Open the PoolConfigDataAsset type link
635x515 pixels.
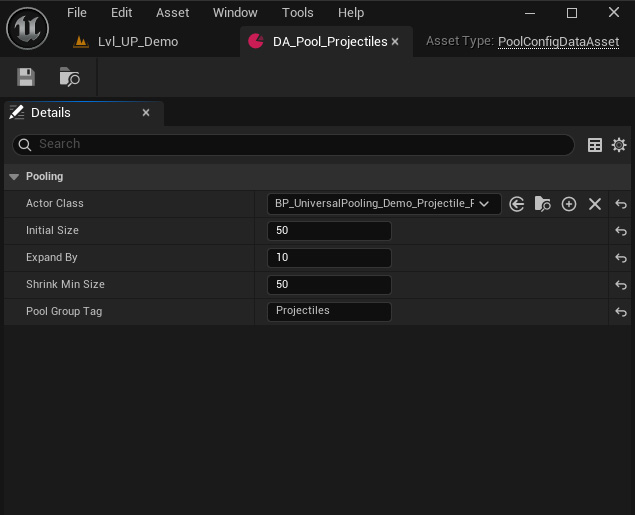(558, 42)
